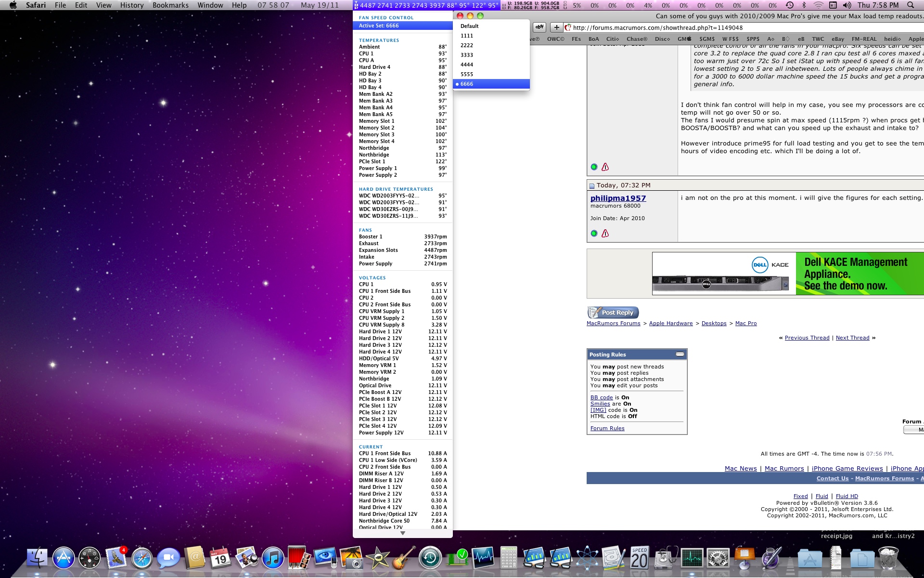924x578 pixels.
Task: Open System Preferences gears icon
Action: point(718,558)
